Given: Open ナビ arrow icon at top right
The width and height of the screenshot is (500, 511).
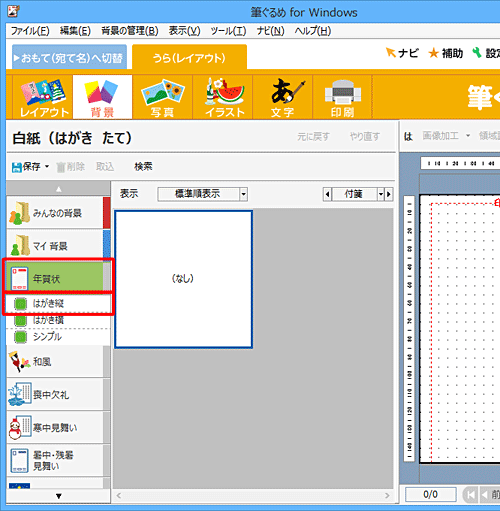Looking at the screenshot, I should coord(390,53).
